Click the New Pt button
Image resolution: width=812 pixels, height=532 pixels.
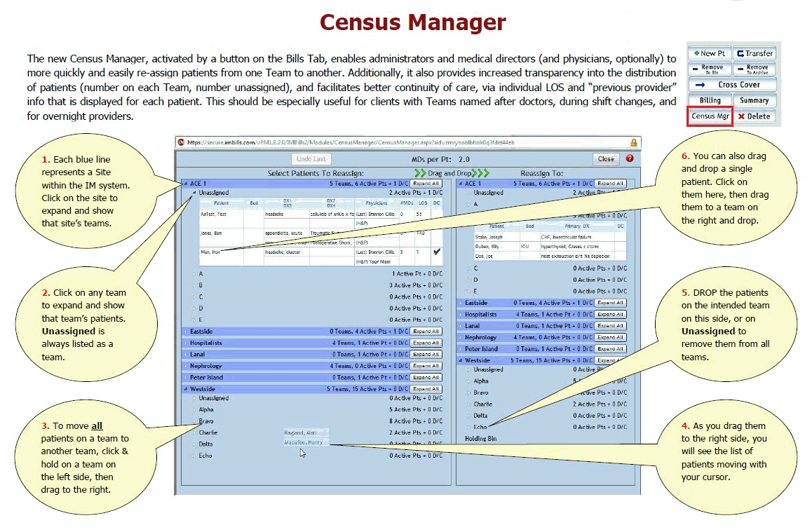click(710, 53)
